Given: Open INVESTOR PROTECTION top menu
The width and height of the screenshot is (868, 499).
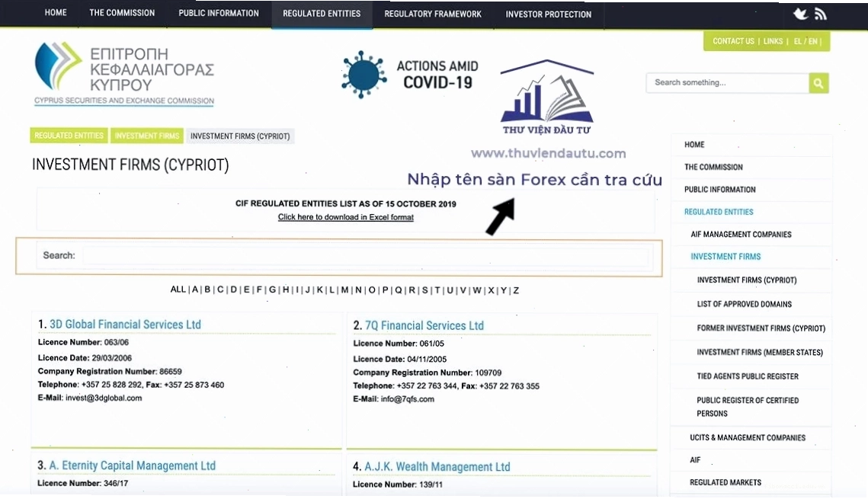Looking at the screenshot, I should 548,14.
